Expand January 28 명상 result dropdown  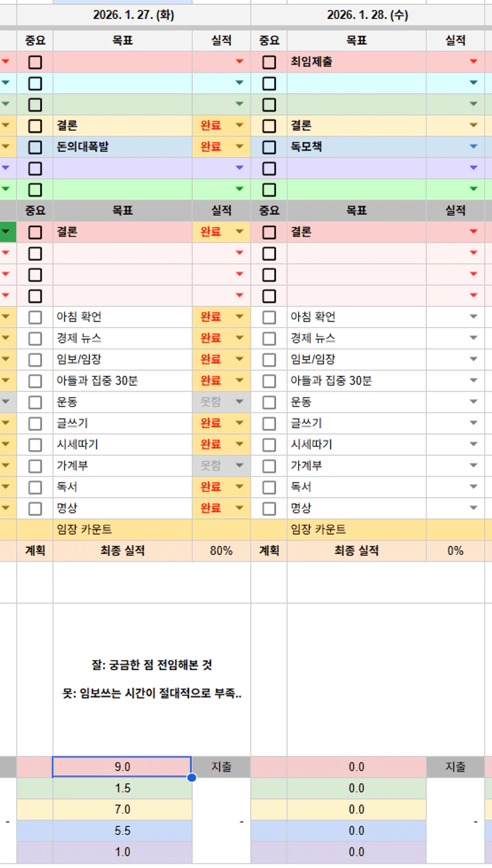pos(474,509)
